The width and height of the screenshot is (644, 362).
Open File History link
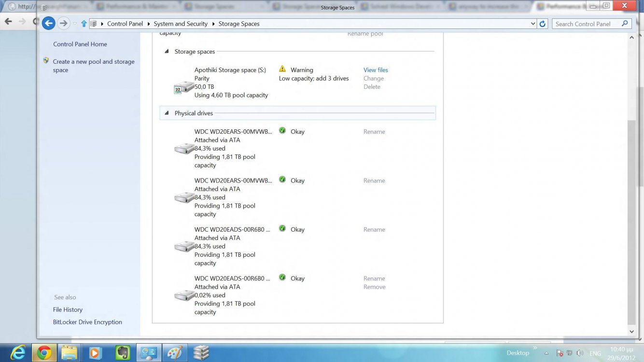68,309
